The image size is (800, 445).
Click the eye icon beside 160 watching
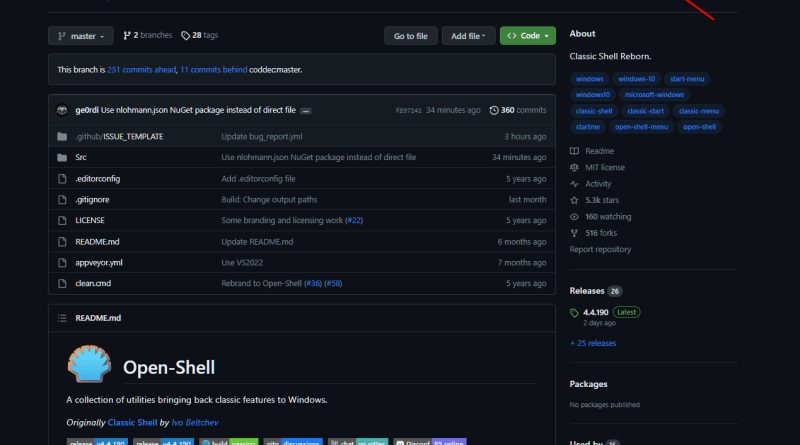coord(574,216)
